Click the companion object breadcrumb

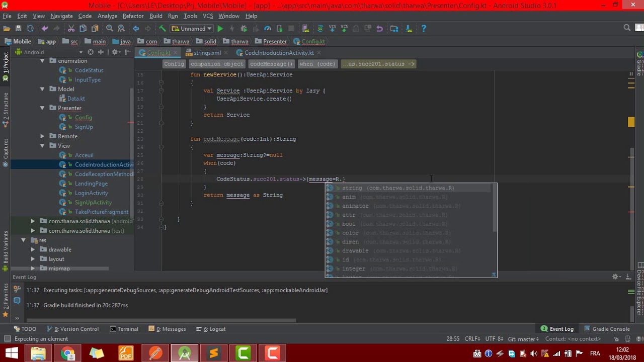217,64
